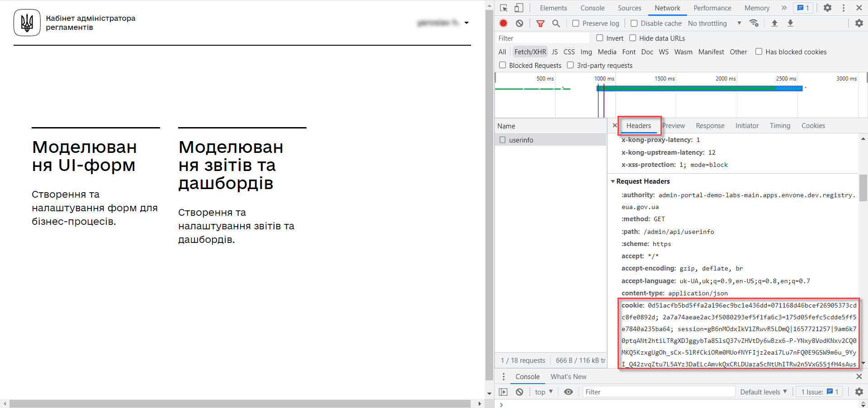The image size is (868, 408).
Task: Create live expression eye icon
Action: [x=569, y=392]
